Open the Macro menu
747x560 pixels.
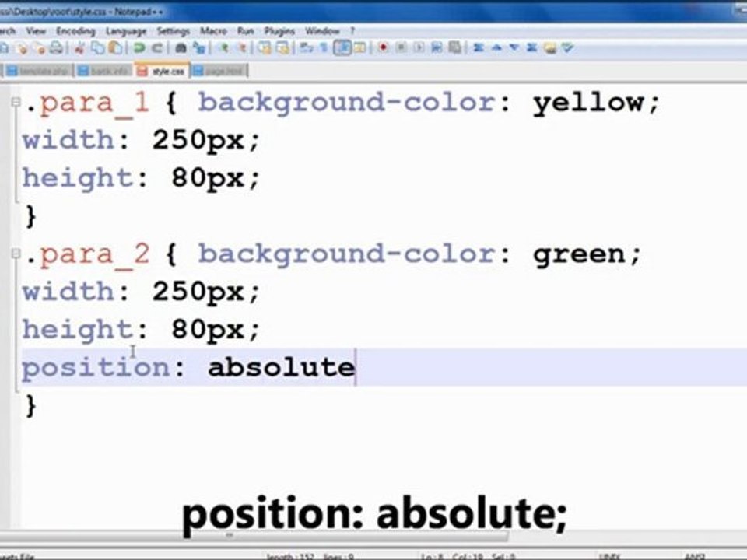tap(213, 31)
